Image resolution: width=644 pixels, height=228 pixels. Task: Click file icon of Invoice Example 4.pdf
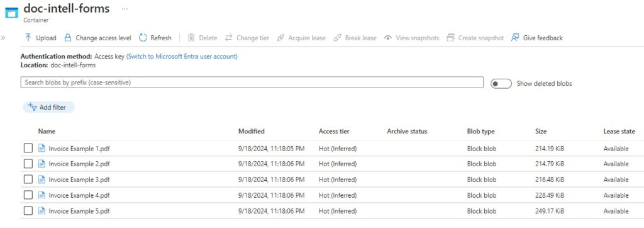click(42, 195)
